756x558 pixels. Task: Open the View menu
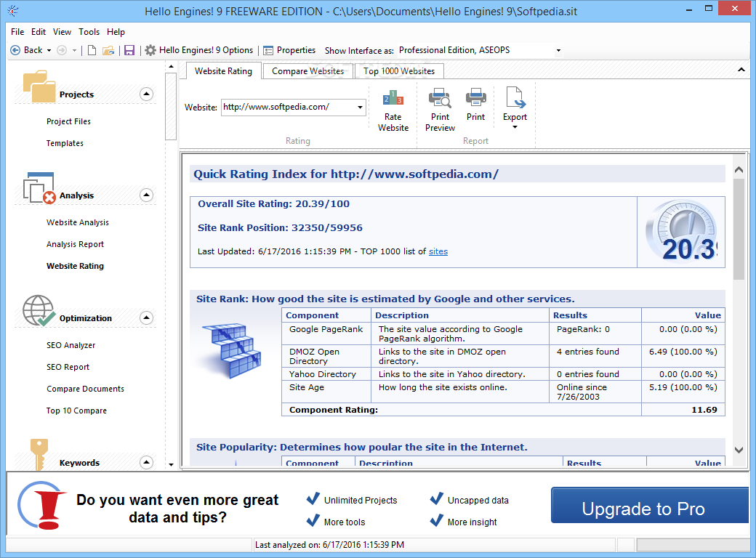click(x=62, y=32)
